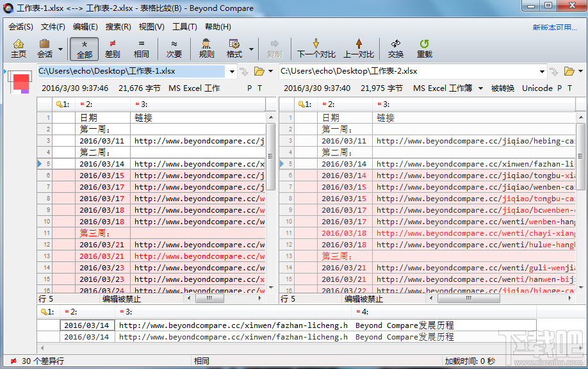Jump to previous difference with 上一个对比
This screenshot has height=369, width=588.
tap(357, 48)
